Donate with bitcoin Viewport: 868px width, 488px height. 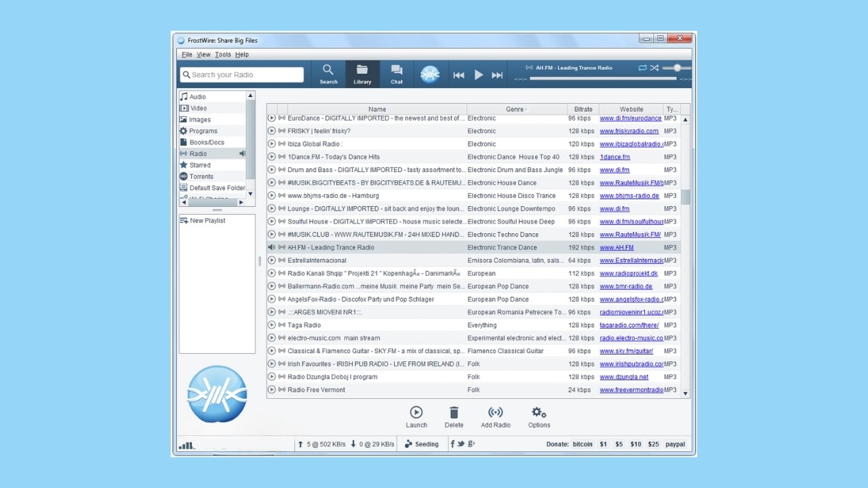tap(583, 445)
